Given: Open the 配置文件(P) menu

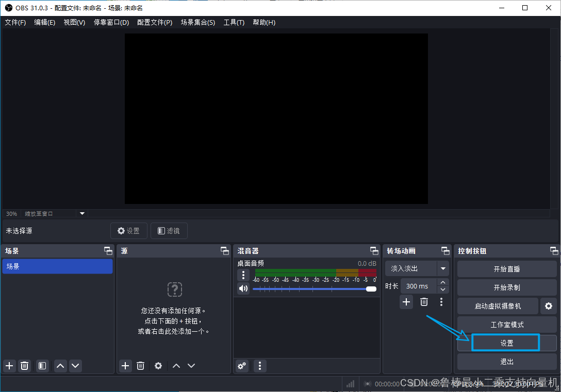Looking at the screenshot, I should 155,23.
